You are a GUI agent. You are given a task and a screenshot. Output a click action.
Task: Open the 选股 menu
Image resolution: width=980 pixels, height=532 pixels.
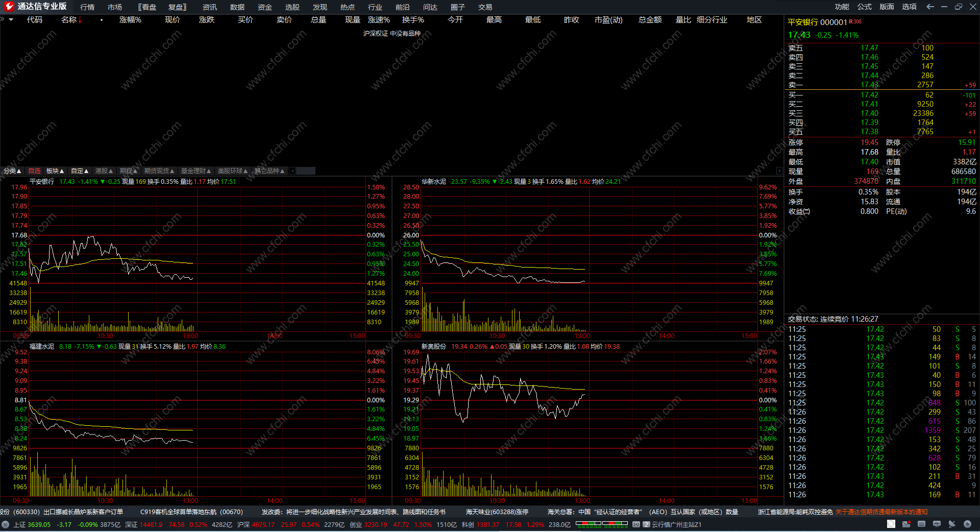pyautogui.click(x=292, y=7)
